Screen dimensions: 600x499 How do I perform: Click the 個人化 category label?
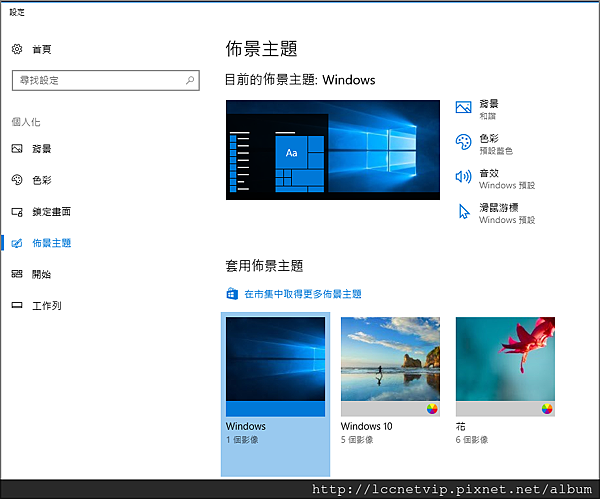click(x=26, y=122)
